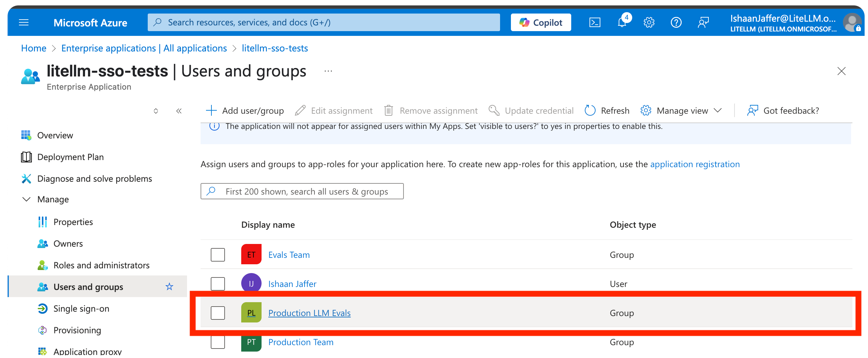This screenshot has height=358, width=868.
Task: Click the Refresh toolbar icon
Action: coord(590,111)
